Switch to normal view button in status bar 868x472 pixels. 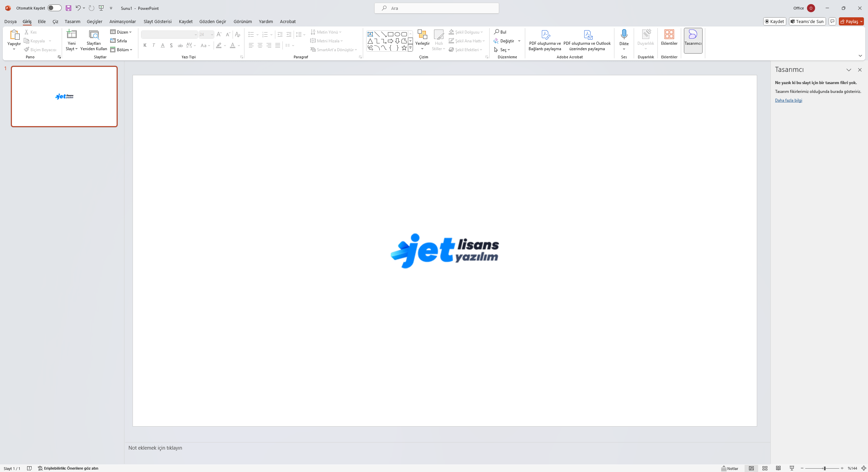[751, 468]
